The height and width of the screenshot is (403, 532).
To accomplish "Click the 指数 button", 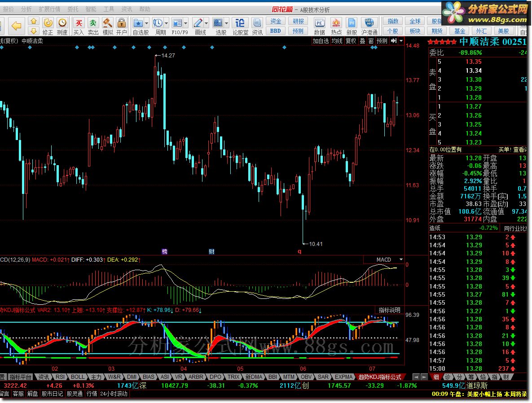I will 393,21.
